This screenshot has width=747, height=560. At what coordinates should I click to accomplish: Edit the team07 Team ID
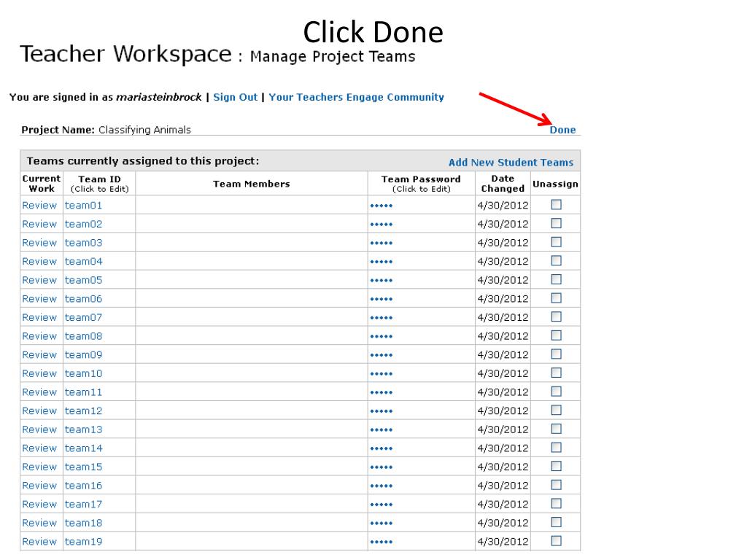point(83,318)
